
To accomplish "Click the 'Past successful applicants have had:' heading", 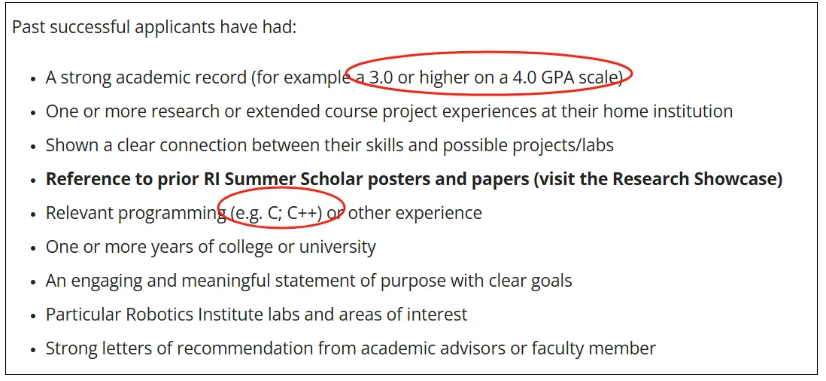I will (x=154, y=27).
